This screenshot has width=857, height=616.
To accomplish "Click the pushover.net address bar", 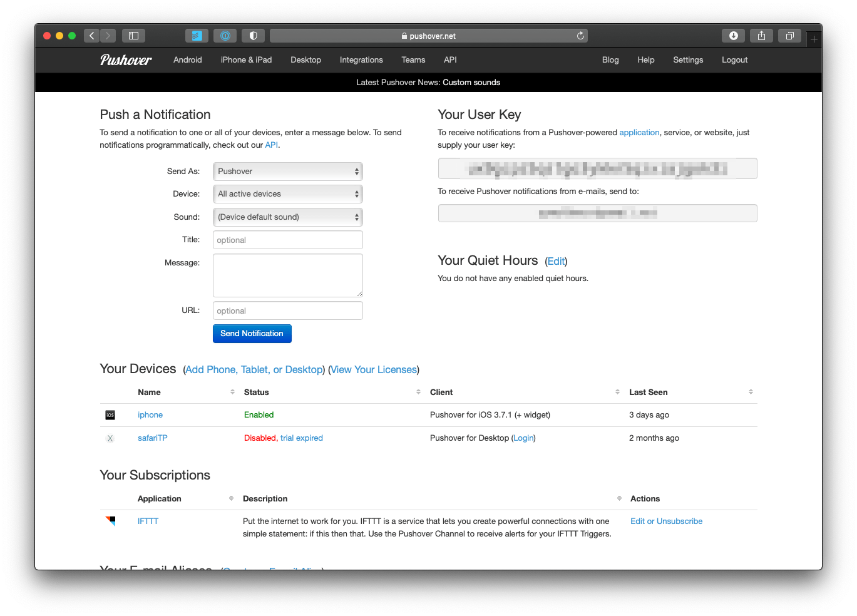I will (x=429, y=36).
